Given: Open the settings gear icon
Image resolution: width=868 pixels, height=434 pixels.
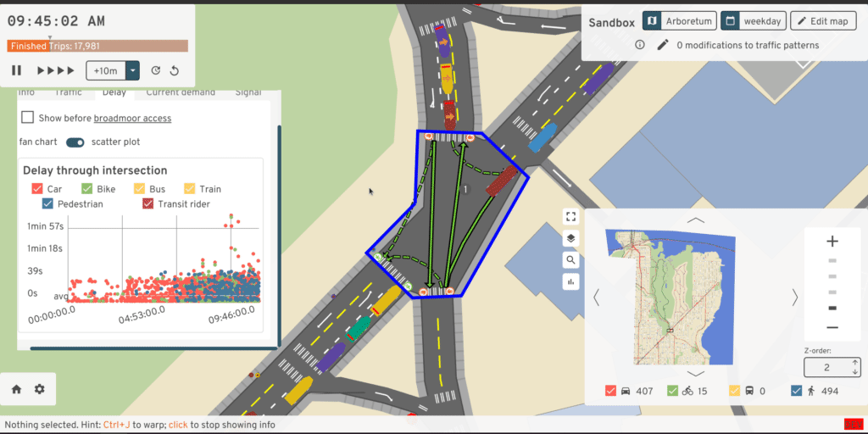Looking at the screenshot, I should point(39,389).
